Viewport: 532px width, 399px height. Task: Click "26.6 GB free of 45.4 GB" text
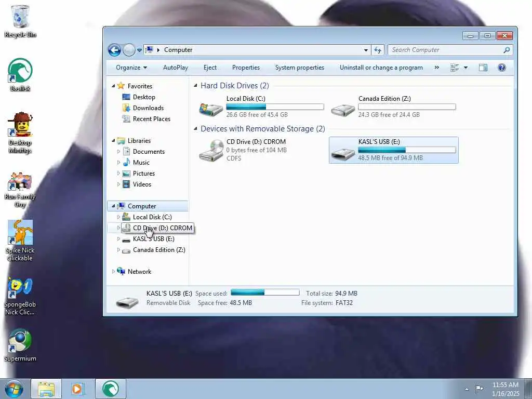(257, 115)
